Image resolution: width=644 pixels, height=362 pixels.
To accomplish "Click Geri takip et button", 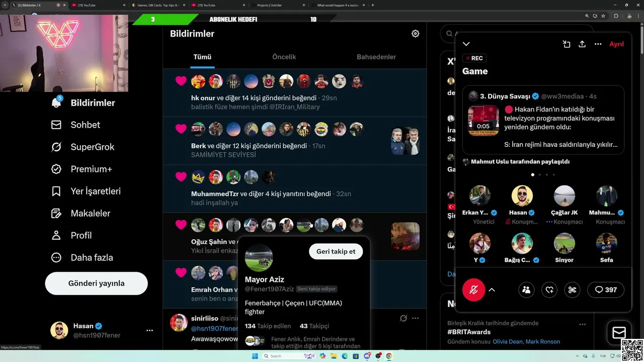I will [x=336, y=251].
